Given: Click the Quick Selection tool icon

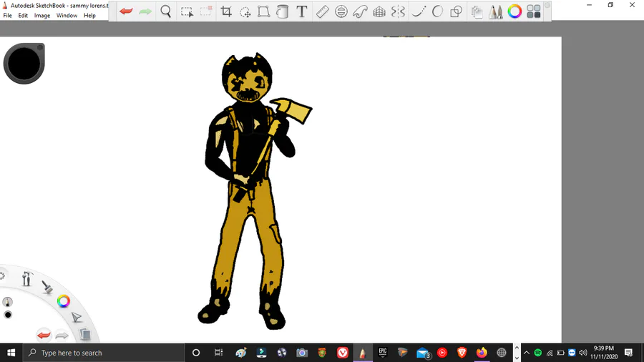Looking at the screenshot, I should [206, 11].
